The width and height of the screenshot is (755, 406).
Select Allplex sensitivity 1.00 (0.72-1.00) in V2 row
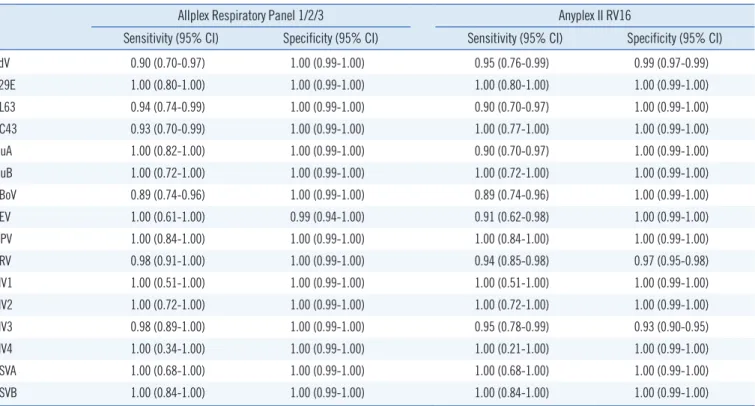tap(168, 305)
